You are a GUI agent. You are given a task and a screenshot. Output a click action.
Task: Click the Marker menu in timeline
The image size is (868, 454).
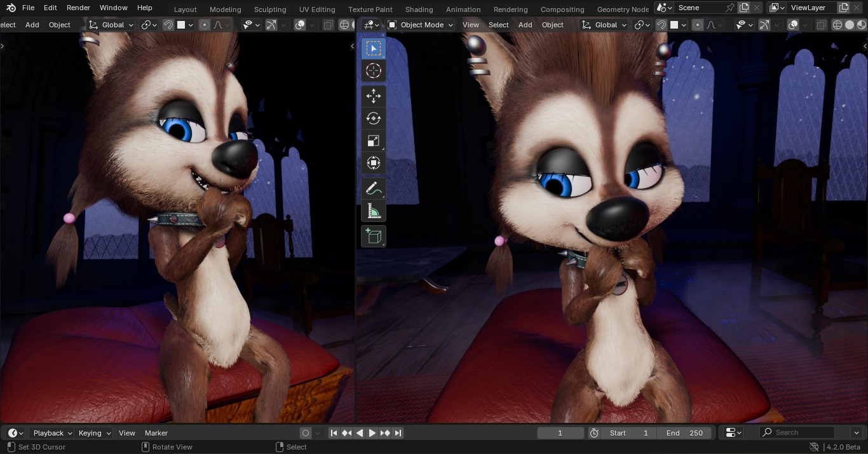156,433
